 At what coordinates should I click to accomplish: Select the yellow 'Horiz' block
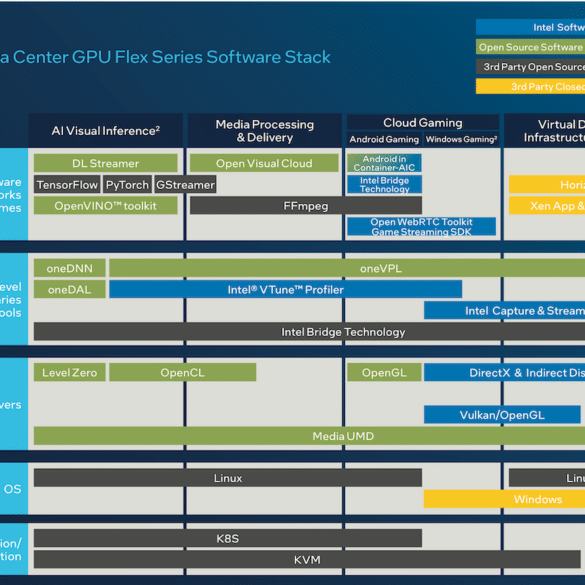547,184
